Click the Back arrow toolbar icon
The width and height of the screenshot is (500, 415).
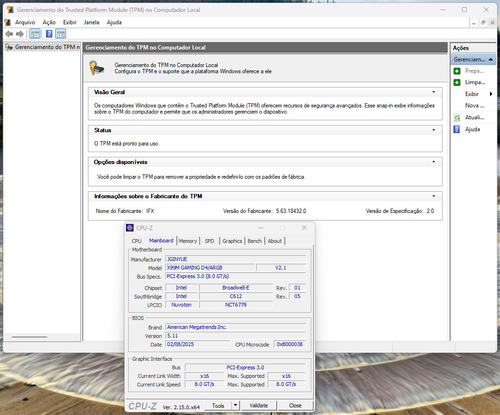[9, 34]
